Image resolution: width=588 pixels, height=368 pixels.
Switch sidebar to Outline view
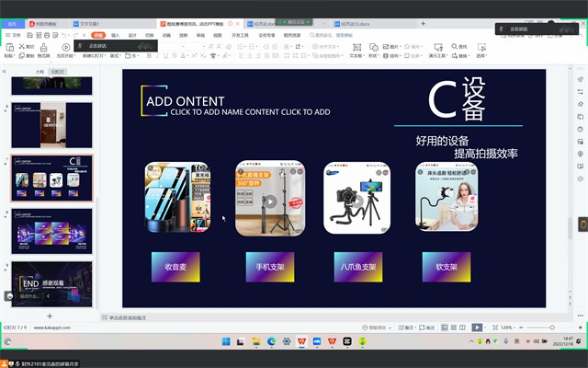[40, 72]
